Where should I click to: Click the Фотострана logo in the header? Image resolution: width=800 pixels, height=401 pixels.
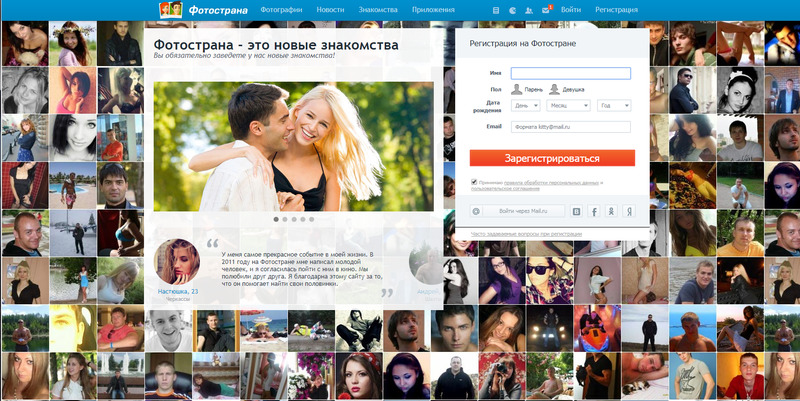(x=203, y=10)
